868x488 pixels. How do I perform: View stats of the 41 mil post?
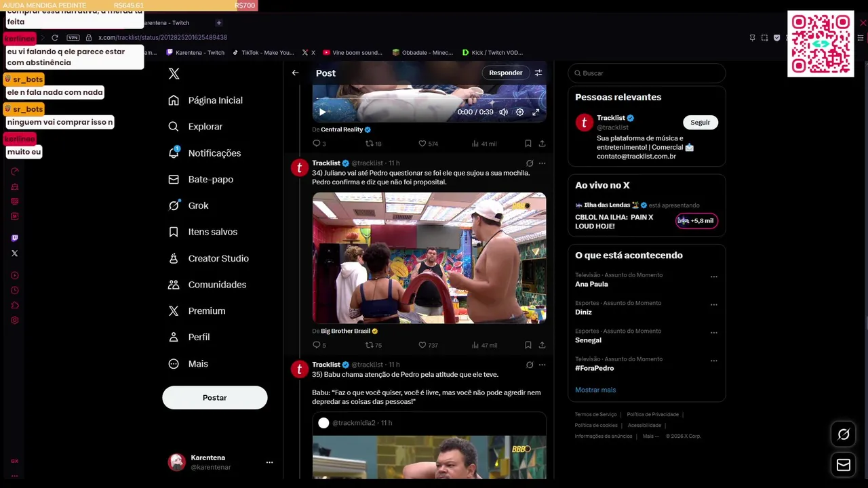(x=484, y=144)
